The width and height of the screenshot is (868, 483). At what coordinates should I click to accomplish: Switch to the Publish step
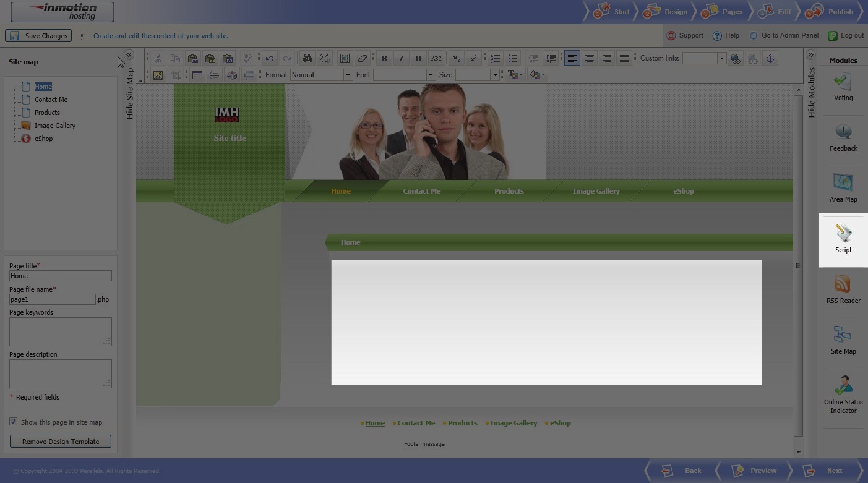pos(833,12)
